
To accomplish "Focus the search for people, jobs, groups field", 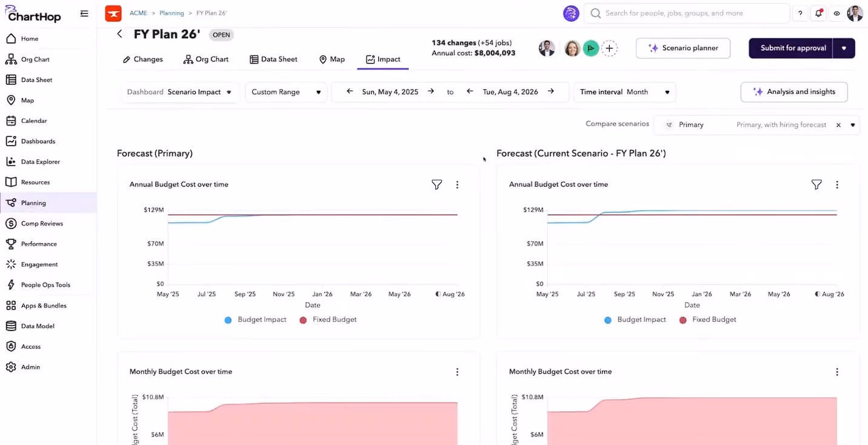I will tap(687, 13).
